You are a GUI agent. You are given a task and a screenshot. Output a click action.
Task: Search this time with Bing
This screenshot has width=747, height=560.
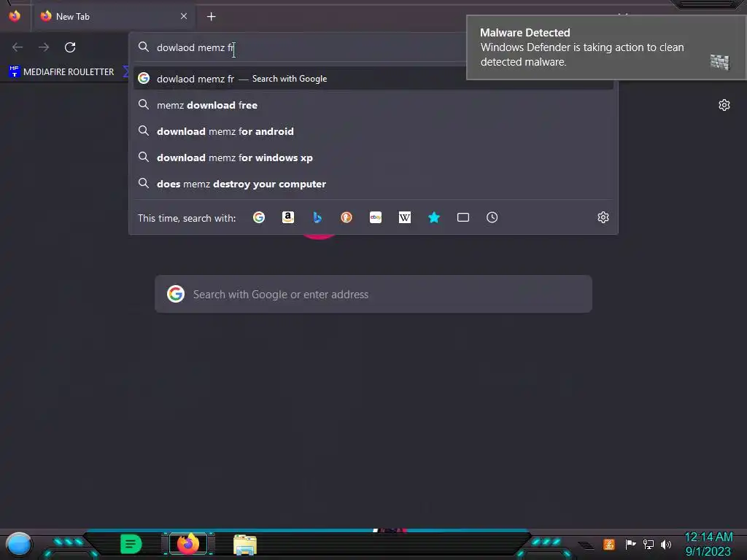click(x=317, y=217)
